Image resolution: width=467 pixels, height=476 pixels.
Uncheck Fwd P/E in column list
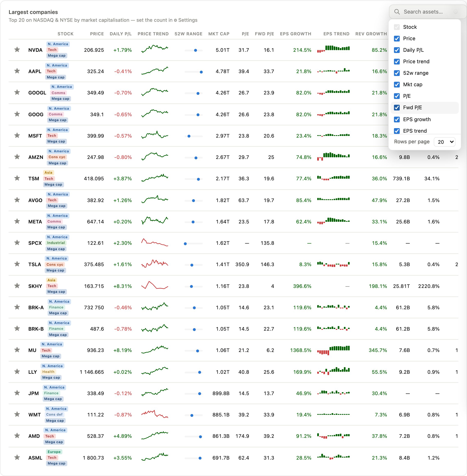[x=397, y=108]
